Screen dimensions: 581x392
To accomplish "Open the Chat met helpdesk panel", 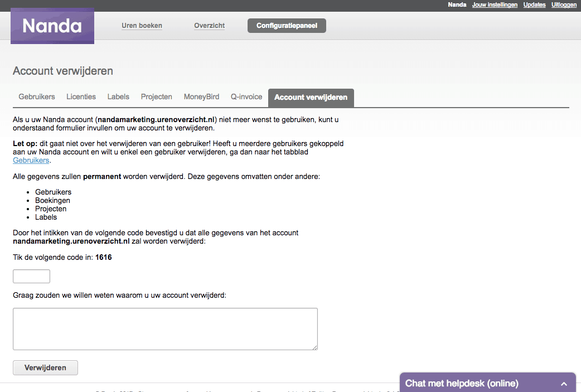I will pyautogui.click(x=462, y=384).
